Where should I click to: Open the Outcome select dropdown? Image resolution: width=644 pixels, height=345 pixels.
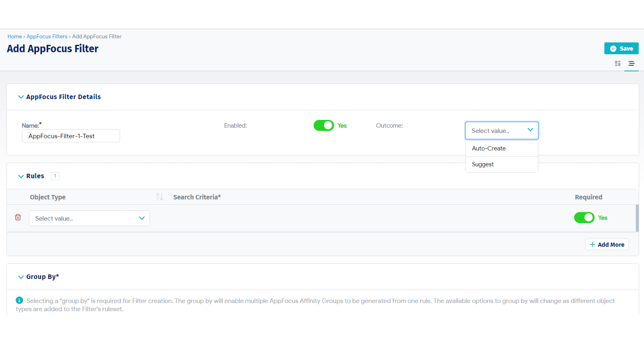click(x=501, y=130)
